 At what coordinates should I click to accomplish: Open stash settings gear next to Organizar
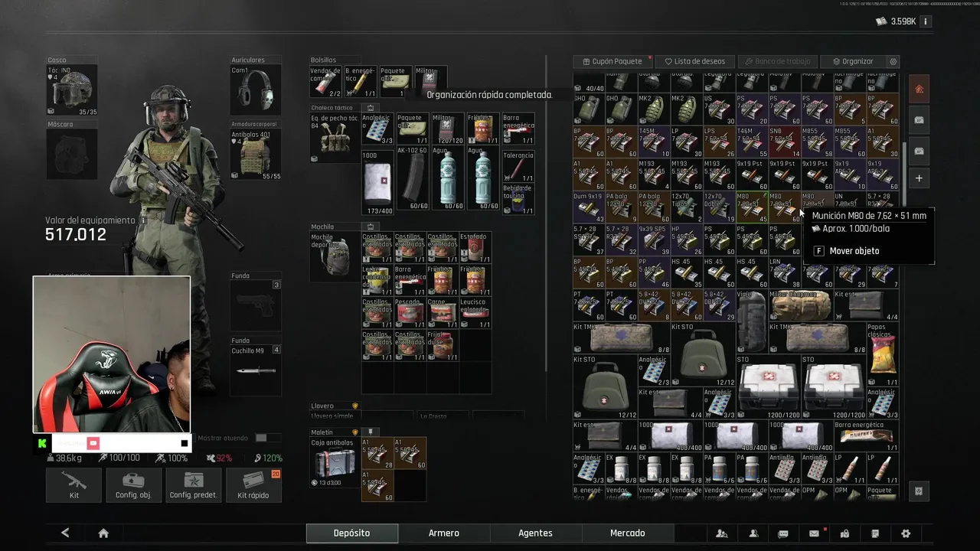click(x=893, y=61)
